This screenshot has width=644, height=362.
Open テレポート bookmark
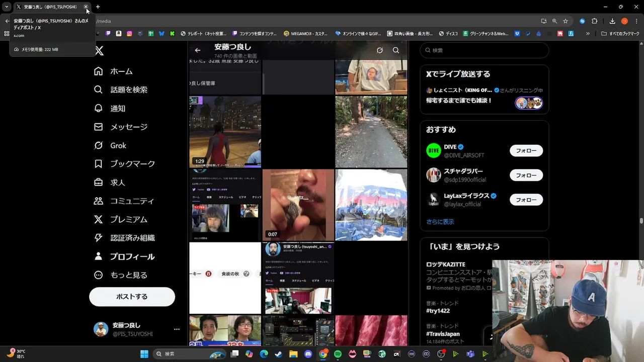203,34
